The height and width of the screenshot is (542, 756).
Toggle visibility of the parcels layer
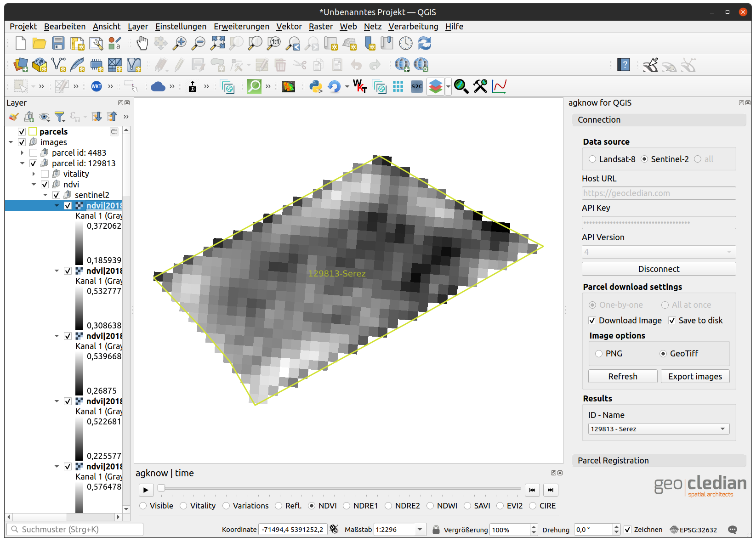click(x=22, y=132)
